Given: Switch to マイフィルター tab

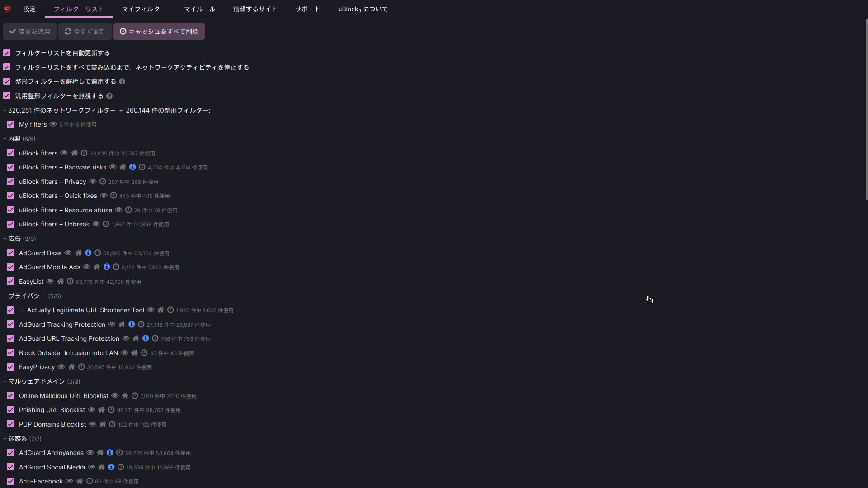Looking at the screenshot, I should click(x=144, y=9).
